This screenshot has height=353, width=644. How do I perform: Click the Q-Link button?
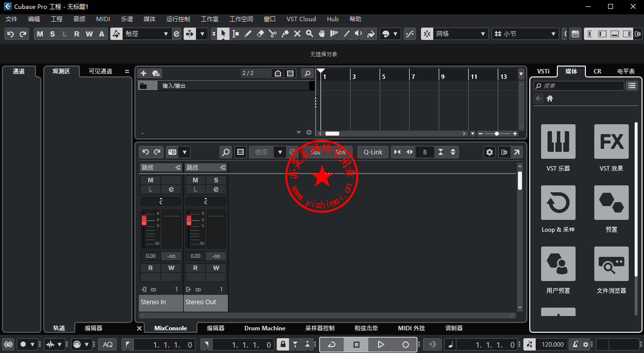click(x=373, y=152)
